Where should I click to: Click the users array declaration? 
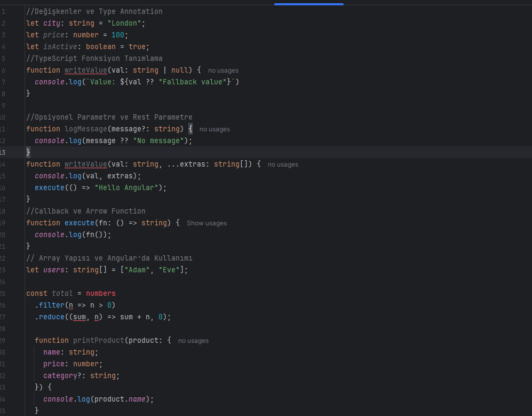coord(54,270)
